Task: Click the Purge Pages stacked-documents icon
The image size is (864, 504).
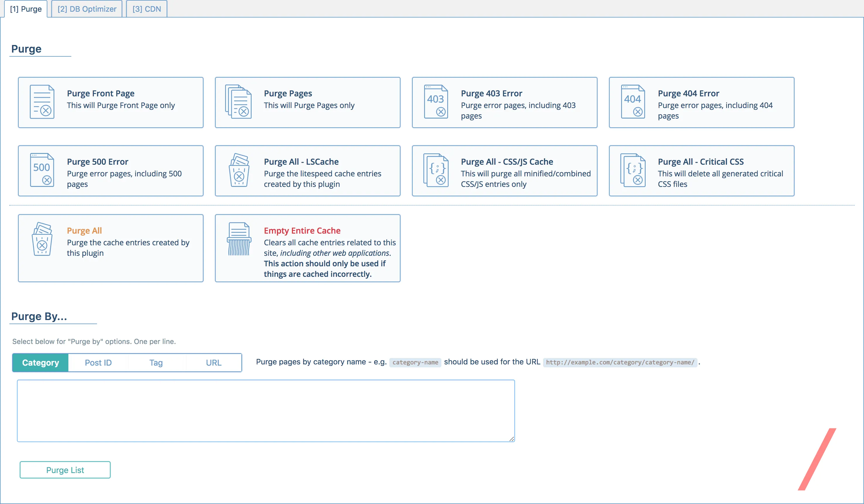Action: (x=239, y=102)
